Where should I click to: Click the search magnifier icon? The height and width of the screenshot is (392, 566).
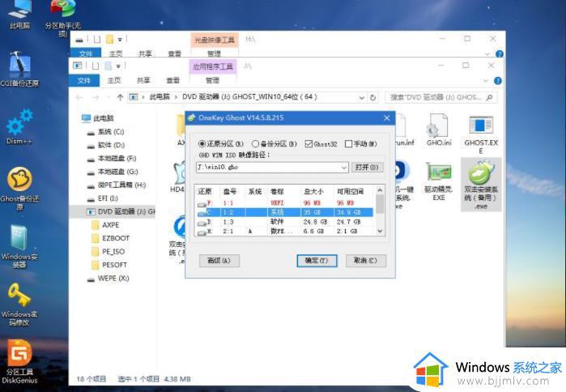pos(489,97)
